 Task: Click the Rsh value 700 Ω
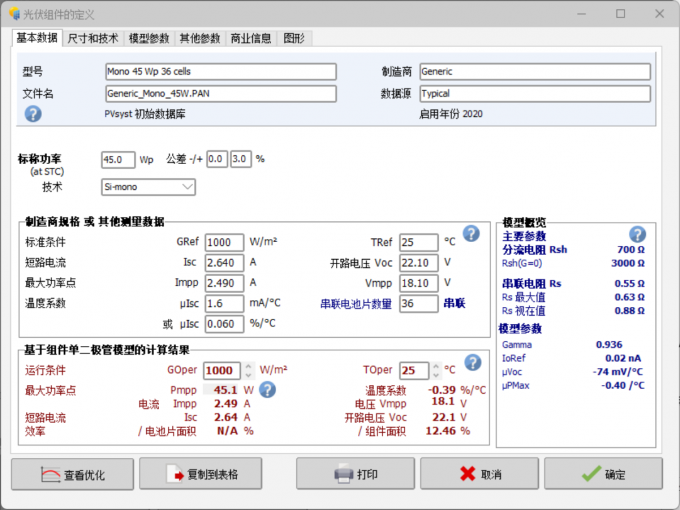(x=631, y=249)
